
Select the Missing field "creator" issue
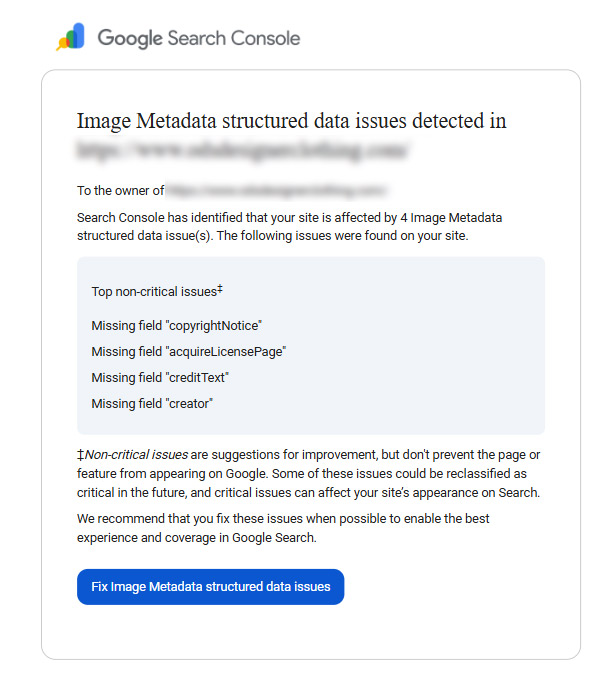(x=152, y=404)
